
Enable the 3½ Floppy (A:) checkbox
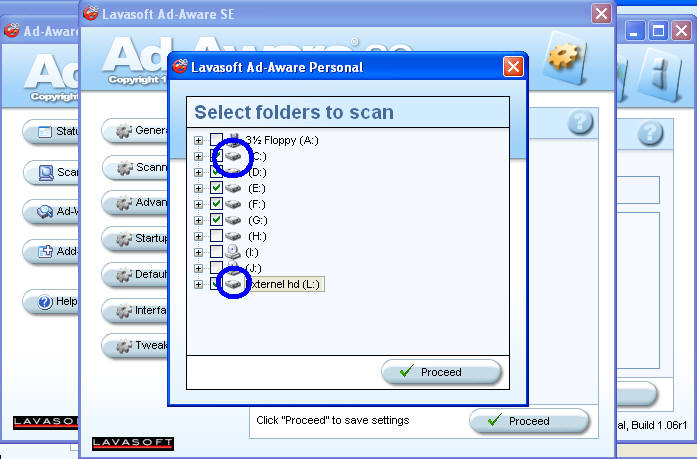pos(216,140)
